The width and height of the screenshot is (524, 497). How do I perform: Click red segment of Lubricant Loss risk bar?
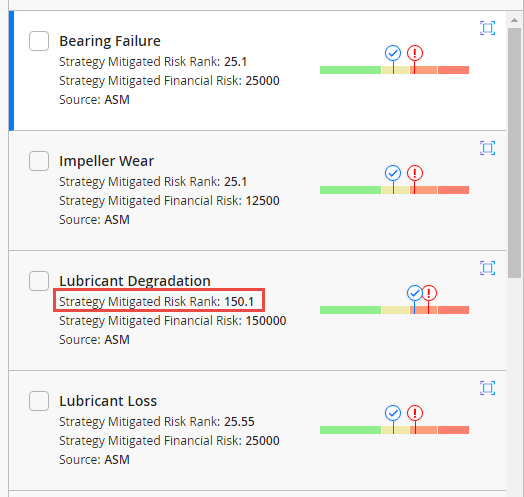tap(453, 430)
